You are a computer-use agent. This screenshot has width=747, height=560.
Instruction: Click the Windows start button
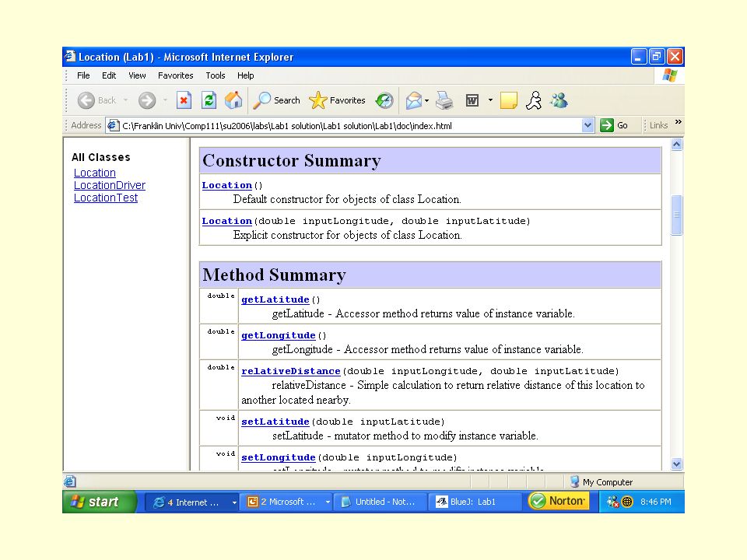coord(99,502)
